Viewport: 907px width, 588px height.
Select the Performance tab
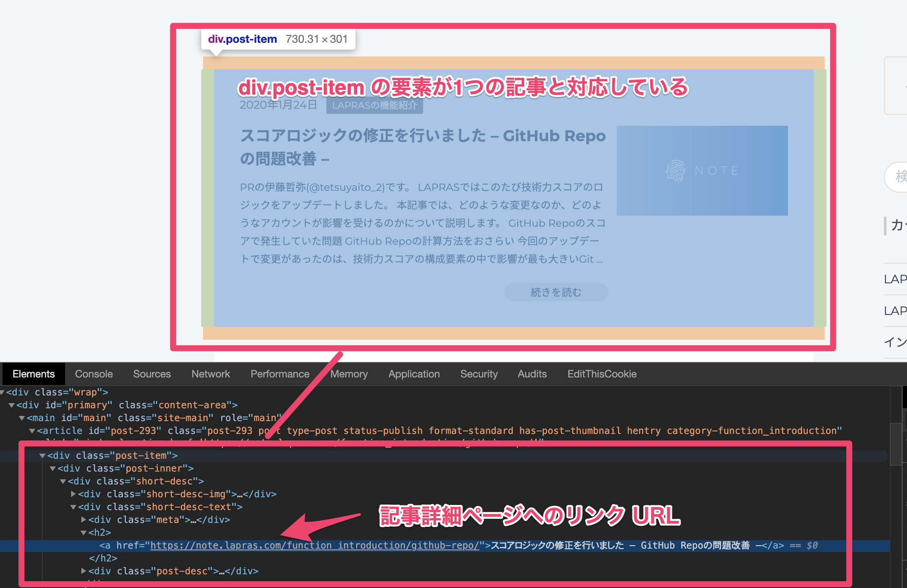pyautogui.click(x=280, y=374)
